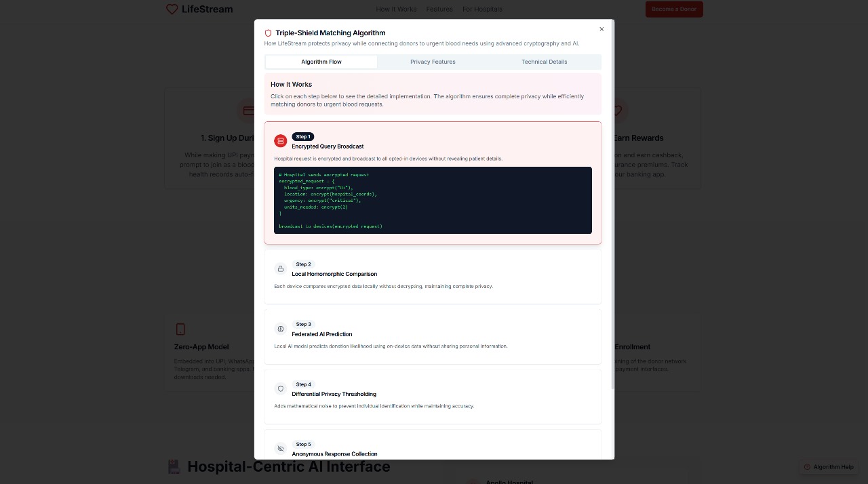The height and width of the screenshot is (484, 868).
Task: Click the Step 4 description about mathematical noise
Action: 374,406
